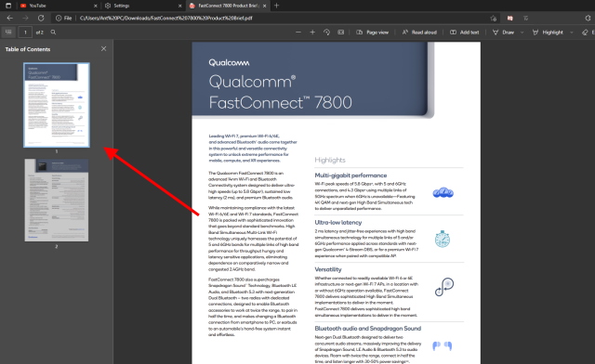Screen dimensions: 595x364
Task: Expand the Draw options dropdown
Action: [522, 32]
